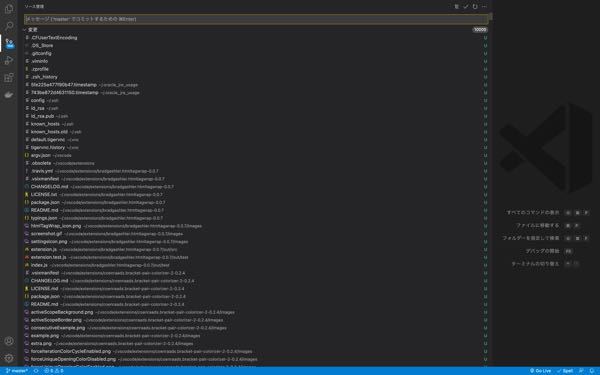Click the commit checkmark icon
The height and width of the screenshot is (375, 600).
point(466,7)
